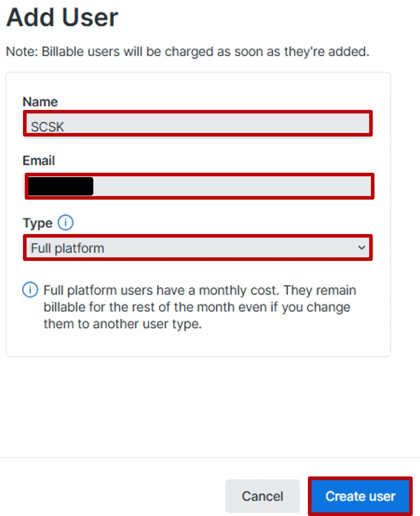
Task: Click the info icon beside Type label
Action: click(66, 223)
